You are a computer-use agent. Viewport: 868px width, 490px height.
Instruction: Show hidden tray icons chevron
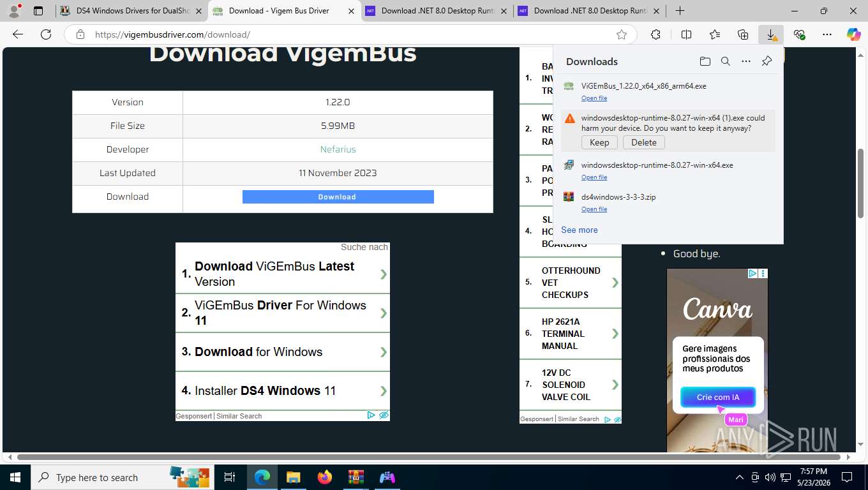[x=740, y=477]
